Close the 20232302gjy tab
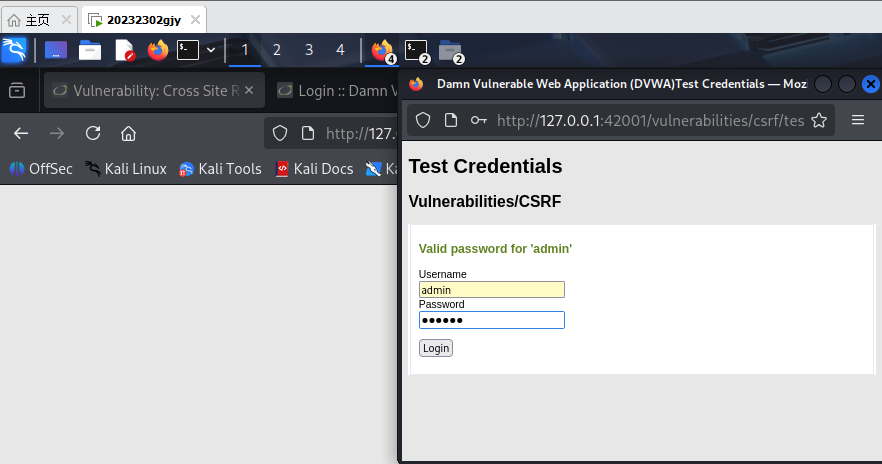882x464 pixels. coord(195,20)
